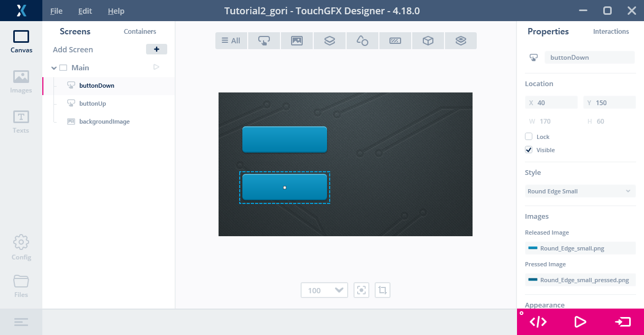Screen dimensions: 644x335
Task: Select backgroundImage in the screen tree
Action: [x=104, y=122]
